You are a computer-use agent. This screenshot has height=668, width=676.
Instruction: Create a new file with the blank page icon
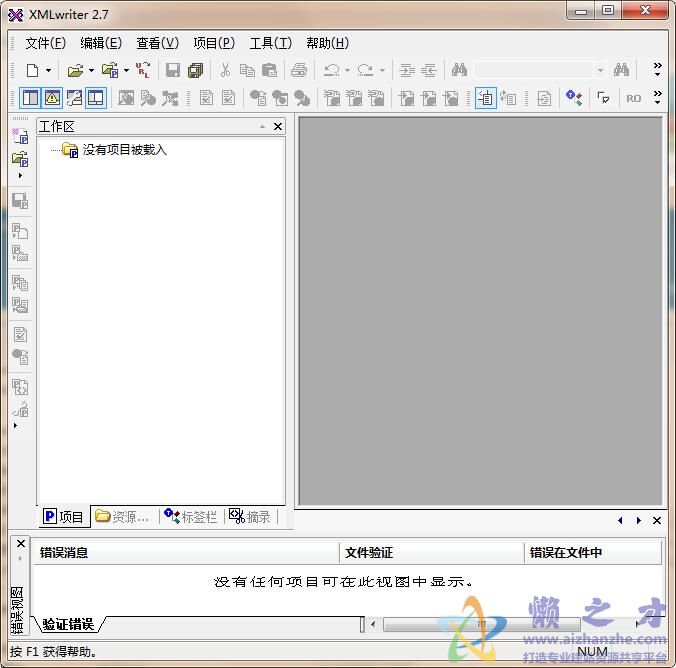[x=33, y=70]
